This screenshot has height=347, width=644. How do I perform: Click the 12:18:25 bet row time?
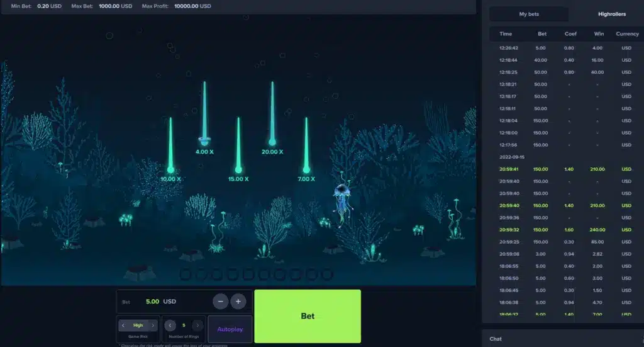tap(508, 72)
